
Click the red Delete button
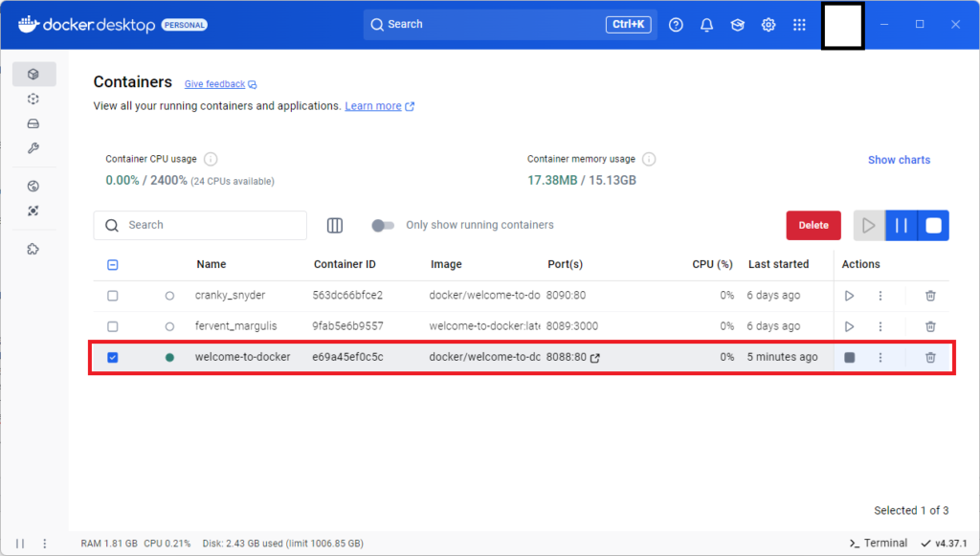813,226
